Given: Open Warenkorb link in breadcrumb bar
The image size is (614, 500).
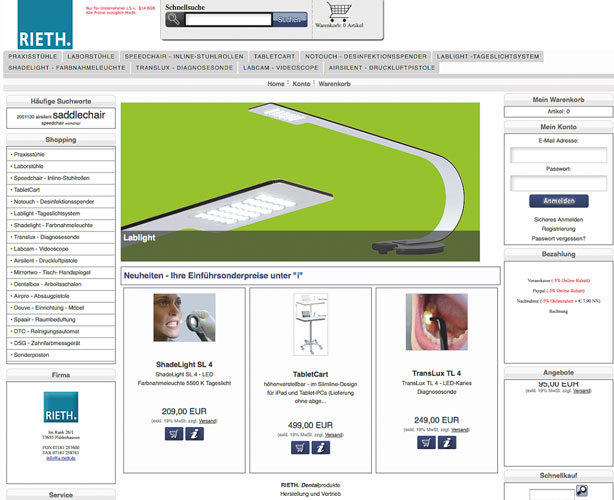Looking at the screenshot, I should click(x=334, y=84).
